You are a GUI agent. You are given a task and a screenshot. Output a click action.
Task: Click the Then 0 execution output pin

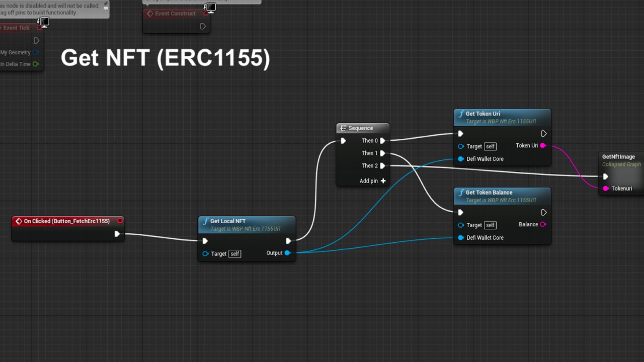point(383,141)
